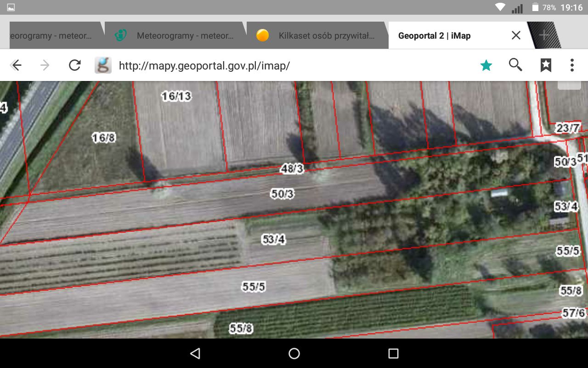Tap the battery icon in status bar

coord(535,7)
